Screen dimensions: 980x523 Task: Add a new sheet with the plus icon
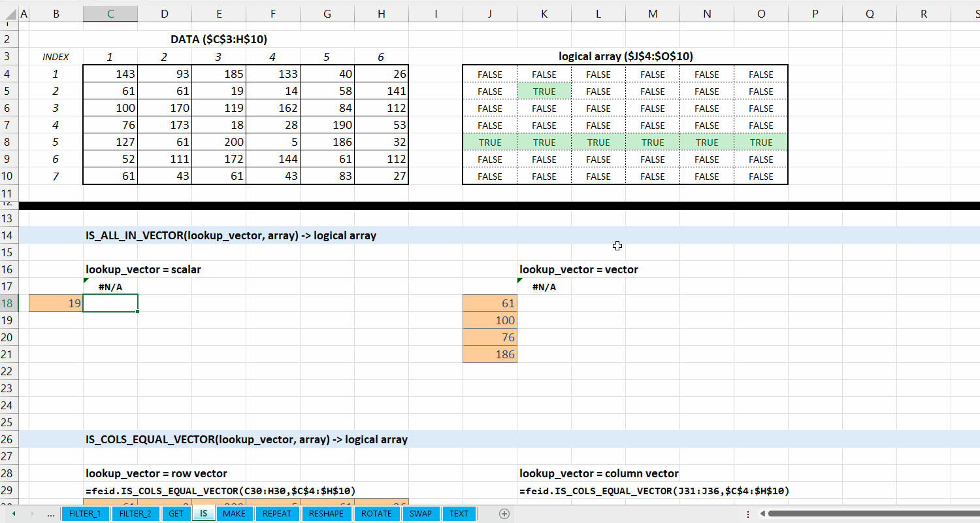504,514
